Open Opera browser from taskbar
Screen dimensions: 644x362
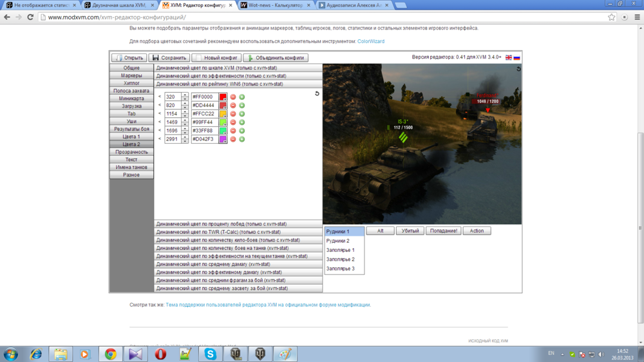tap(160, 354)
